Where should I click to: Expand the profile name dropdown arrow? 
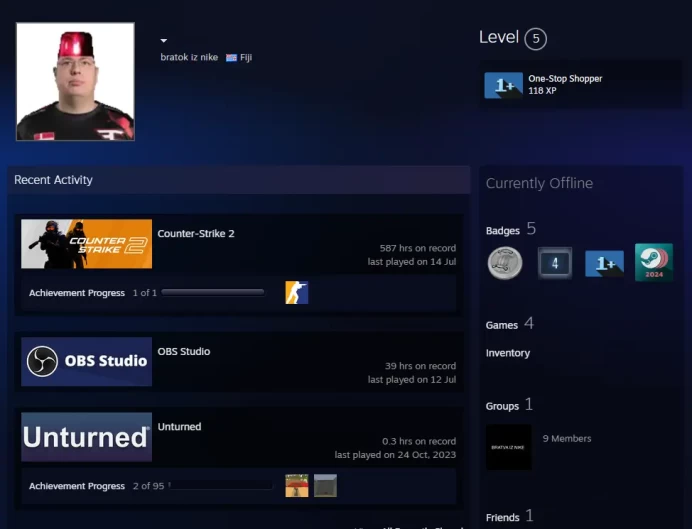tap(164, 41)
